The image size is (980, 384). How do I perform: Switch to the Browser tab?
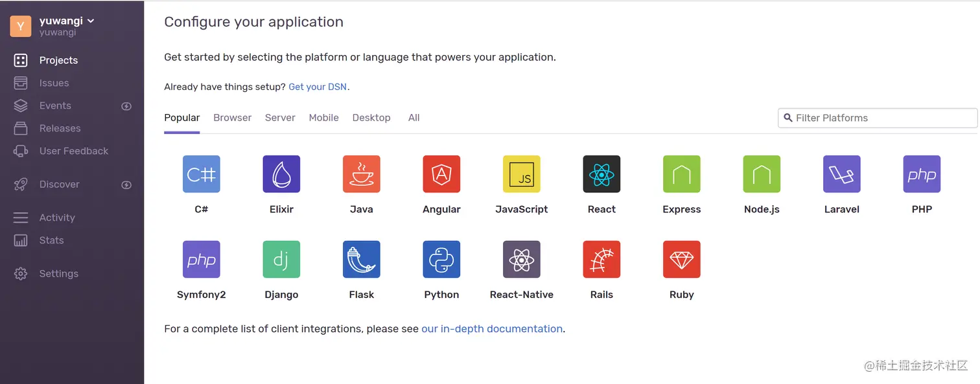[232, 118]
